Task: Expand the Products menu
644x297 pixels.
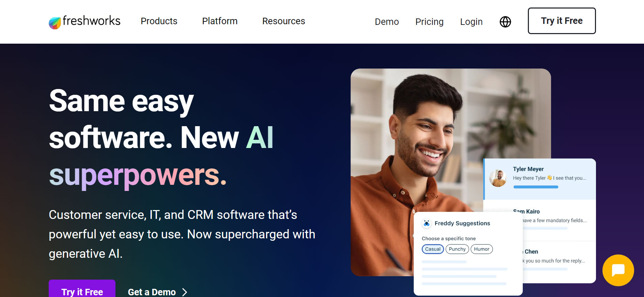Action: coord(159,21)
